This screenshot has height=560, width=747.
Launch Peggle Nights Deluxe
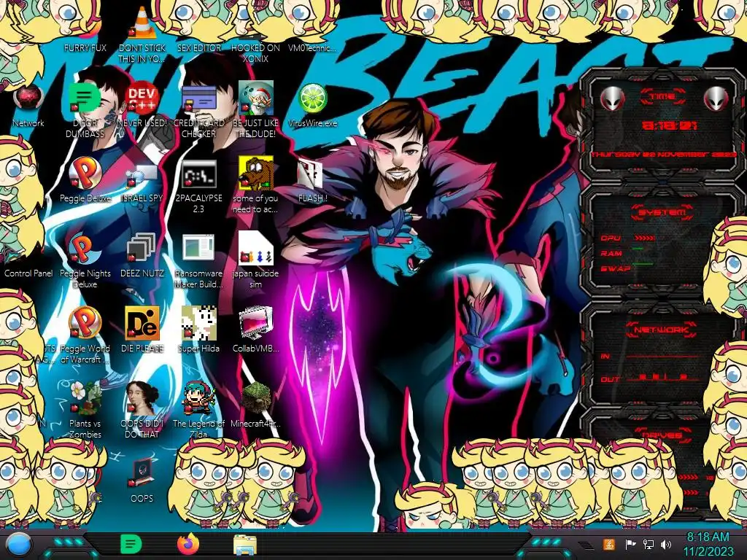tap(85, 248)
